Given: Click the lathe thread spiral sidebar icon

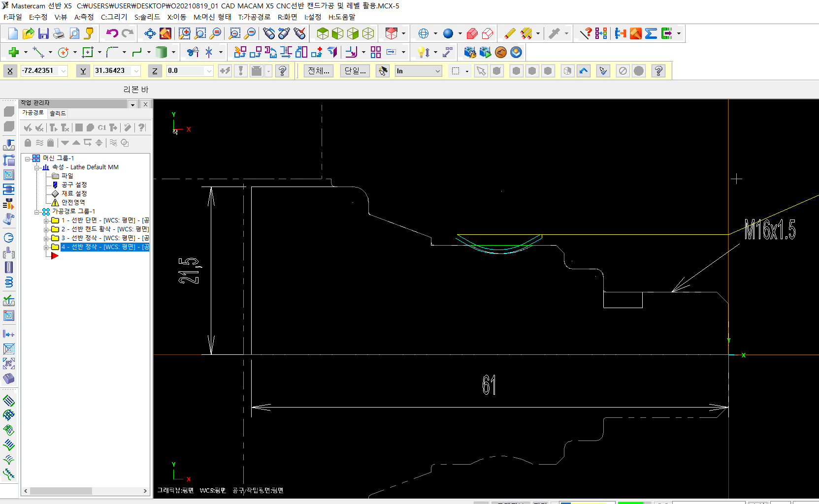Looking at the screenshot, I should pyautogui.click(x=9, y=282).
